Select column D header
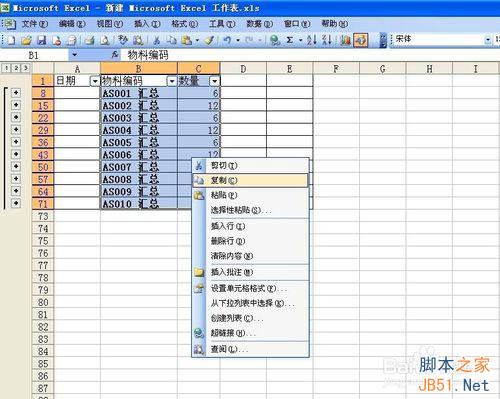This screenshot has height=399, width=500. click(x=243, y=69)
